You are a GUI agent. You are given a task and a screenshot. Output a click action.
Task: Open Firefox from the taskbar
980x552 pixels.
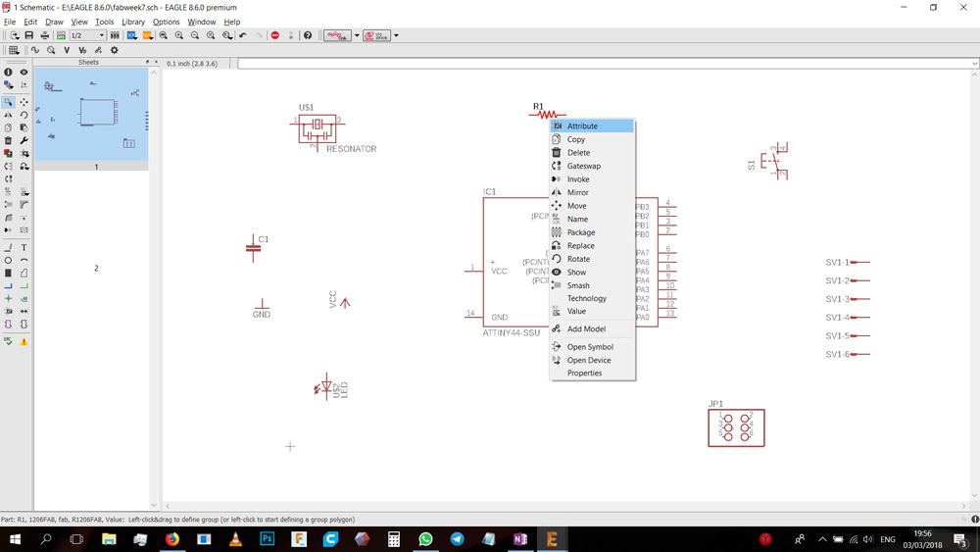tap(171, 539)
